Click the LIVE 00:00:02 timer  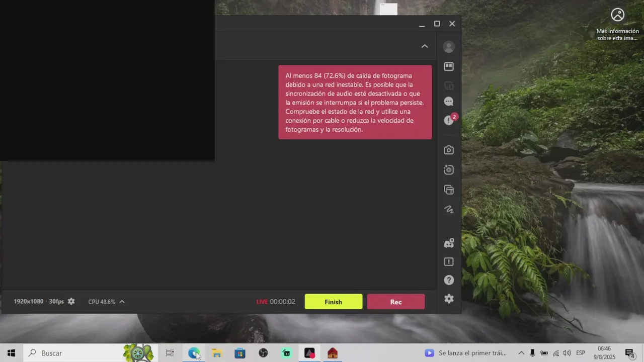[x=276, y=302]
